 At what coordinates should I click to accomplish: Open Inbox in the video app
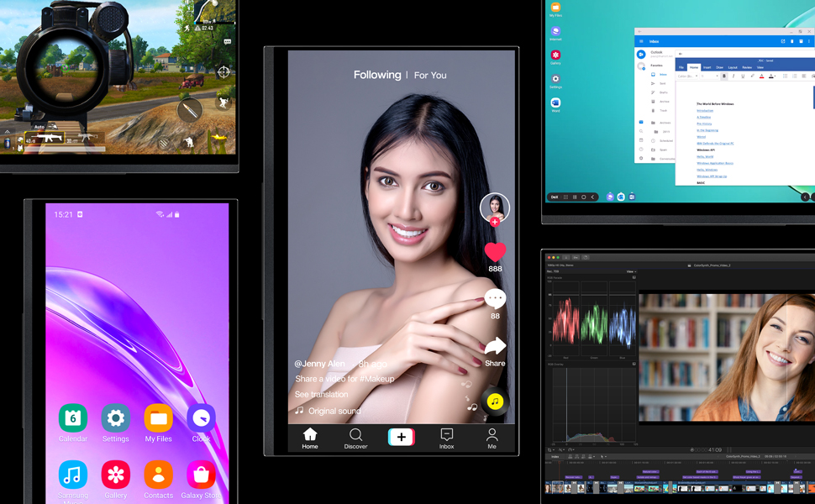click(x=446, y=438)
